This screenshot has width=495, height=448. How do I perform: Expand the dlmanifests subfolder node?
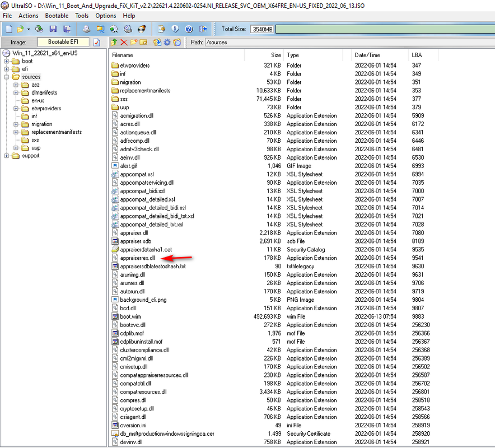(16, 93)
